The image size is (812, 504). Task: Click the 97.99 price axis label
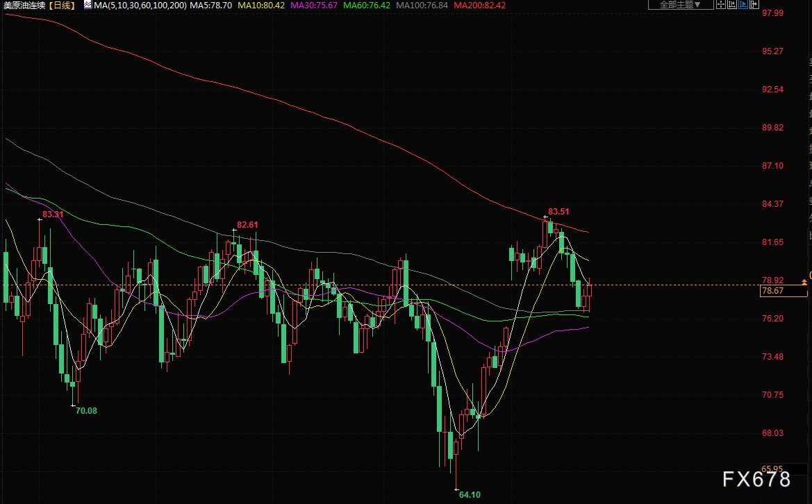tap(772, 13)
